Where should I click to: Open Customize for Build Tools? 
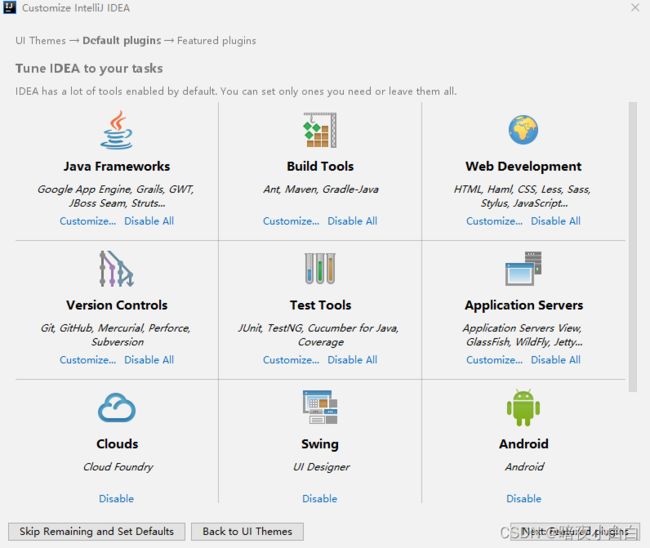tap(291, 221)
